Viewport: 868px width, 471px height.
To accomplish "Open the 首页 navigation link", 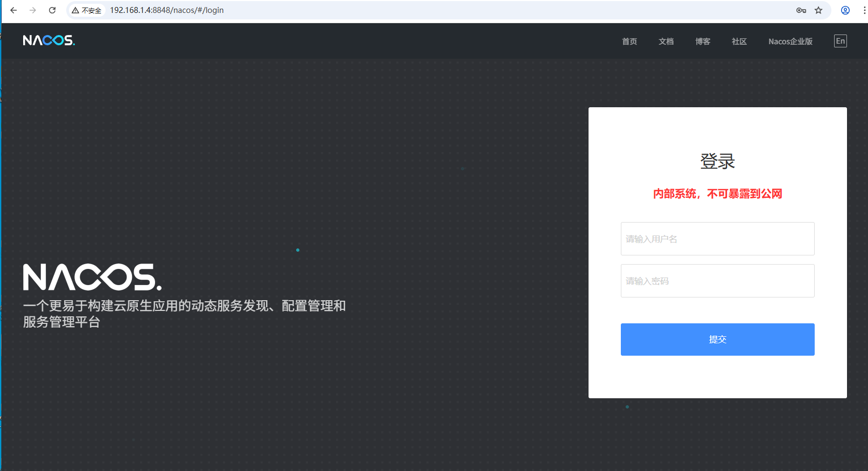I will (629, 41).
